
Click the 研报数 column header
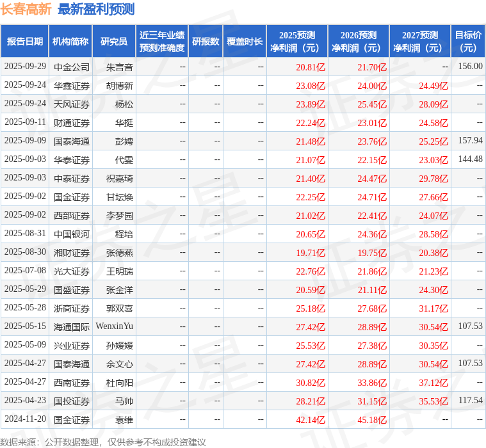point(206,42)
